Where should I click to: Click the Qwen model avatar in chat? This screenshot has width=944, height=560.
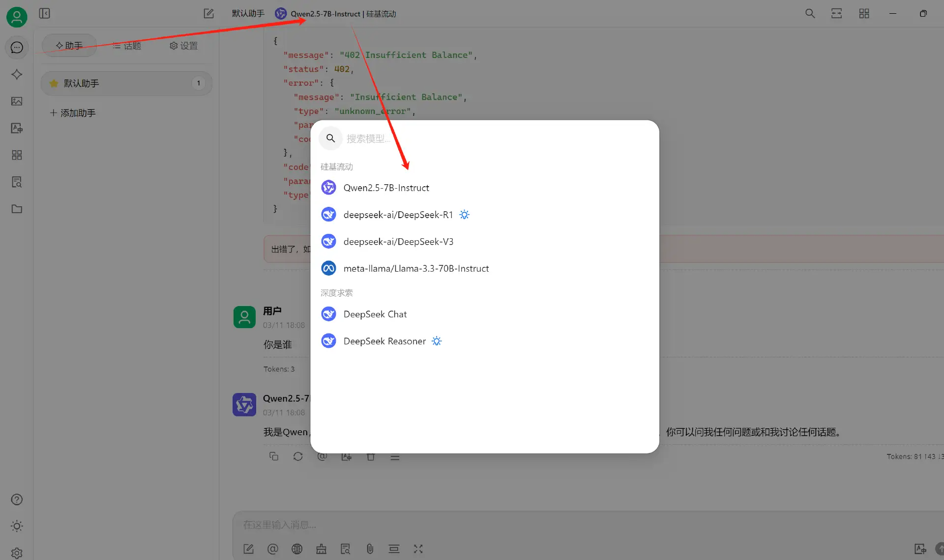[x=244, y=405]
